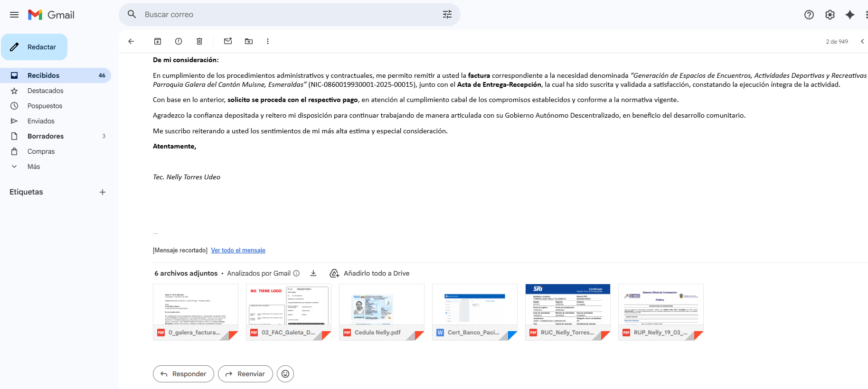Click the Responder button
Image resolution: width=868 pixels, height=389 pixels.
tap(183, 374)
